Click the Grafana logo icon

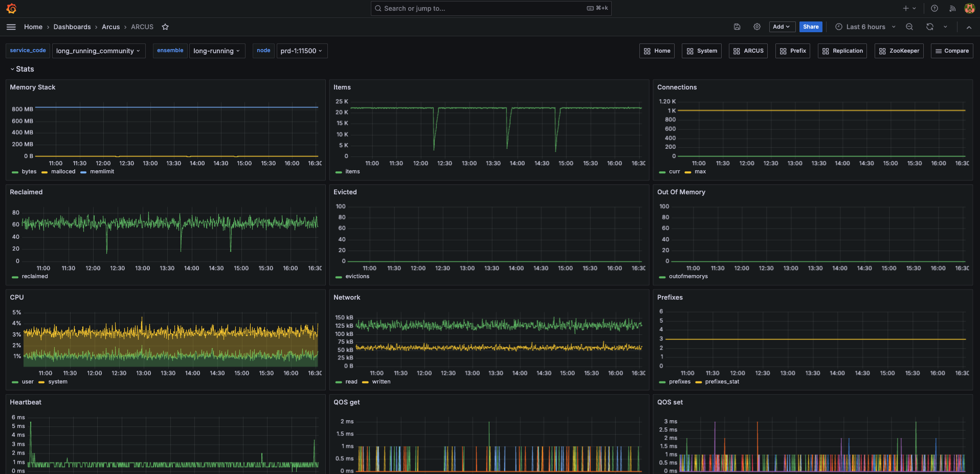11,8
